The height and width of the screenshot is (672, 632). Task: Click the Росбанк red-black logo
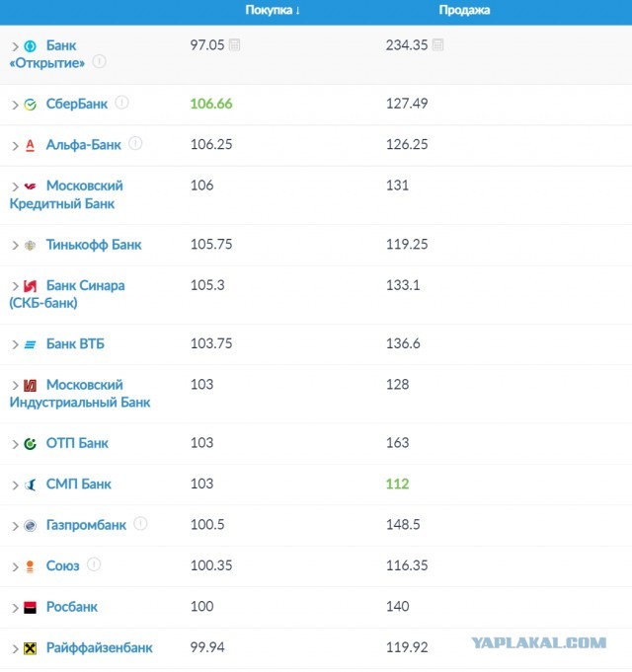point(30,607)
